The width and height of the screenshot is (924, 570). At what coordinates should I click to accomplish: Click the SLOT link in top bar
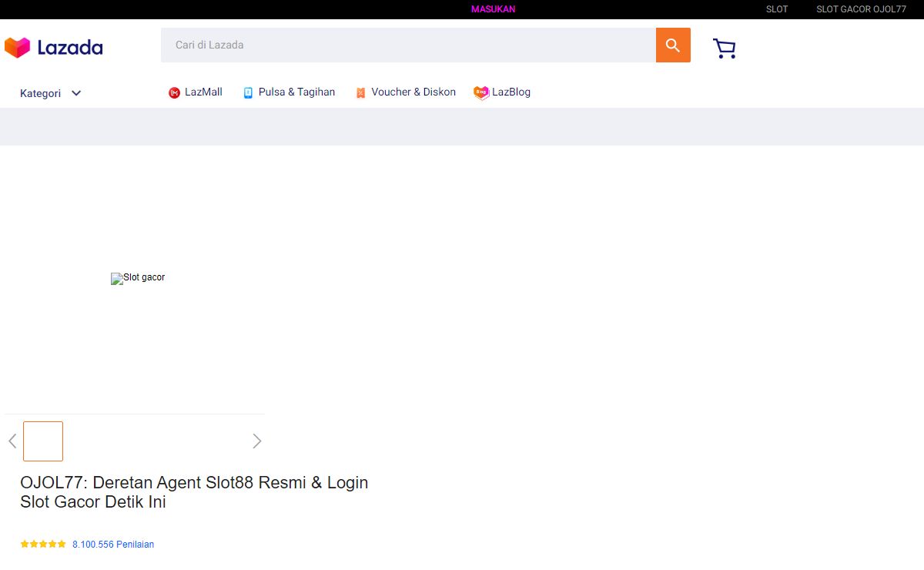[777, 9]
